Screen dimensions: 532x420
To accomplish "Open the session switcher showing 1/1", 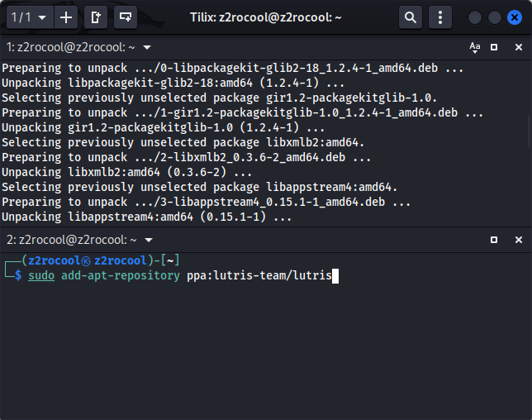I will point(30,17).
